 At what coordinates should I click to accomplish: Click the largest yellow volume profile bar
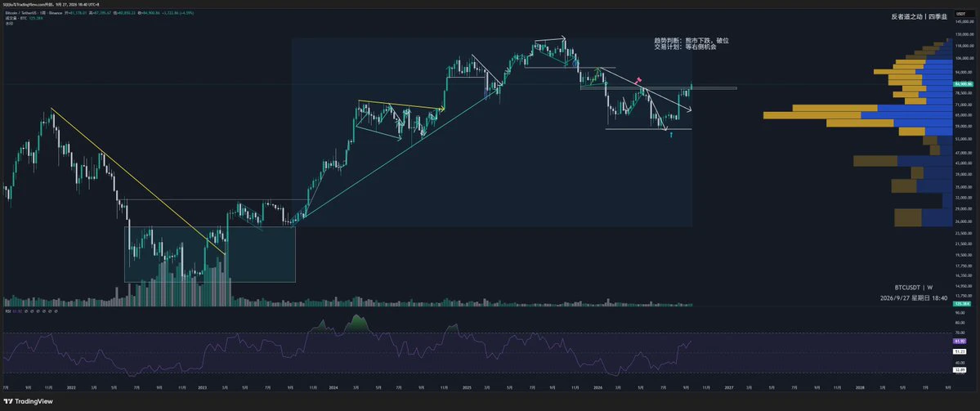812,115
